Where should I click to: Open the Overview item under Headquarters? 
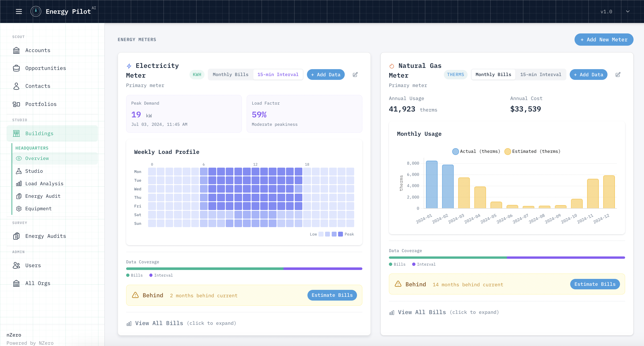point(37,158)
